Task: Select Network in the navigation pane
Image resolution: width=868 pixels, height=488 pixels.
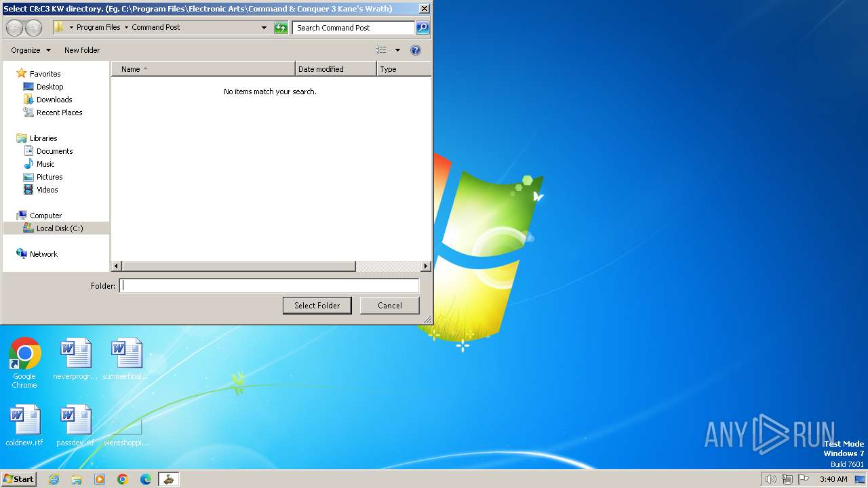Action: click(x=43, y=254)
